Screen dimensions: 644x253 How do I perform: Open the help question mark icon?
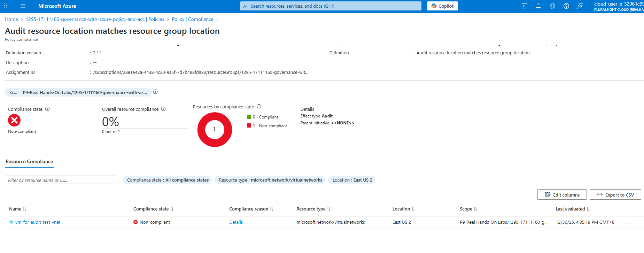[566, 6]
